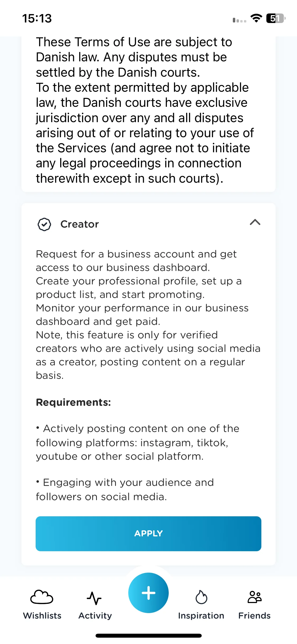The width and height of the screenshot is (297, 644).
Task: Open the Friends people icon
Action: tap(254, 597)
